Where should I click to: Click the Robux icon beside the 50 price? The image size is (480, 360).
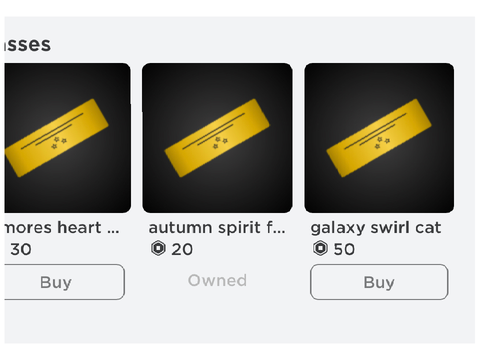pyautogui.click(x=320, y=248)
